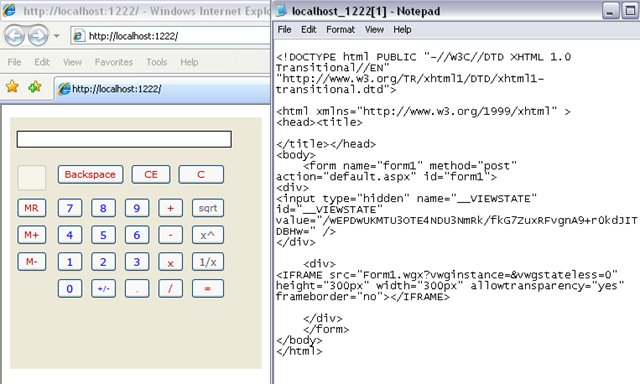Click calculator digit 6 button
This screenshot has height=384, width=640.
click(137, 235)
